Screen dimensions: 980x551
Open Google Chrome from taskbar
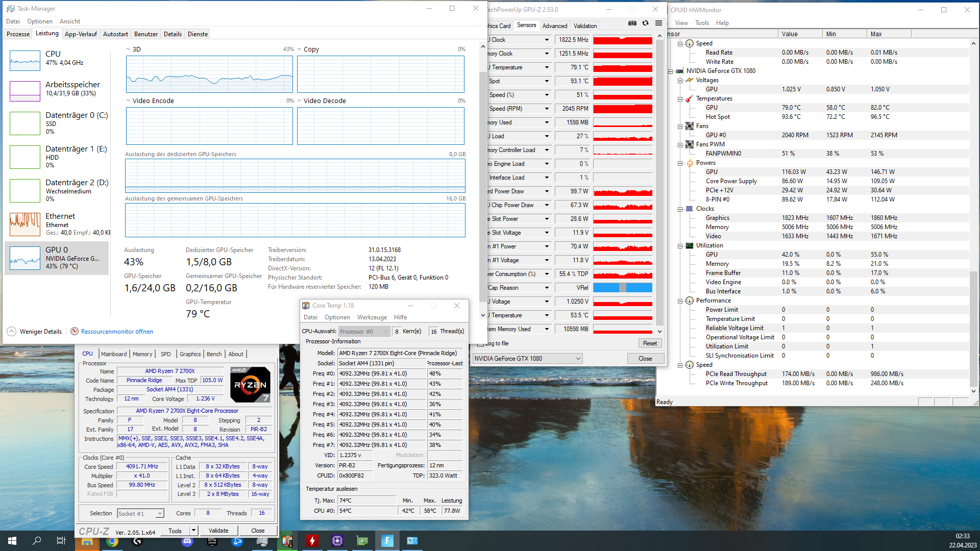pos(112,541)
